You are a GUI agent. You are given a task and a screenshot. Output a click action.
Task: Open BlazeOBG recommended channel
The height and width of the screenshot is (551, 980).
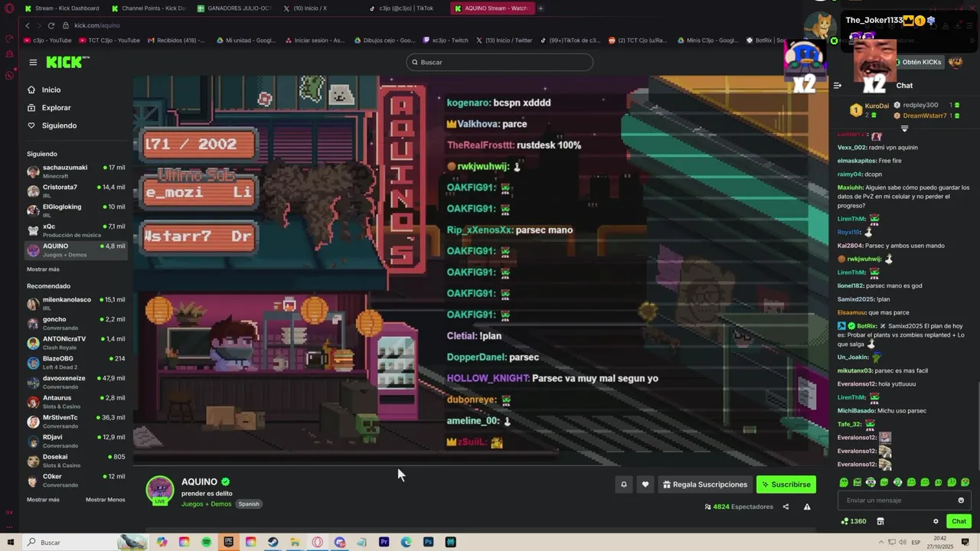click(76, 363)
